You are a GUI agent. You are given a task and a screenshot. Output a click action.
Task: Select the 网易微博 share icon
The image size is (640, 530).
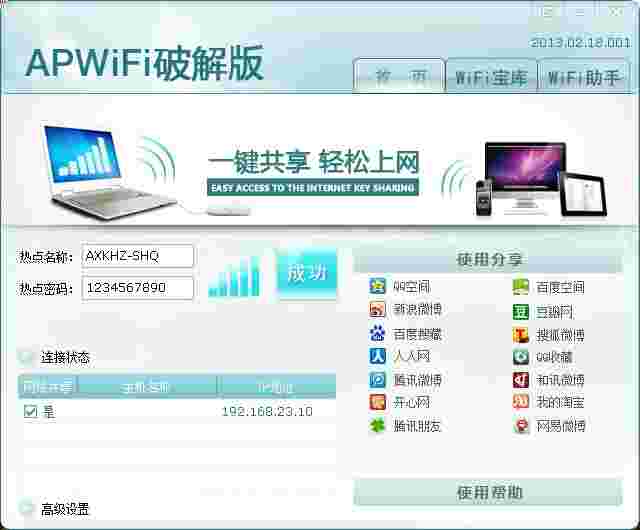521,426
